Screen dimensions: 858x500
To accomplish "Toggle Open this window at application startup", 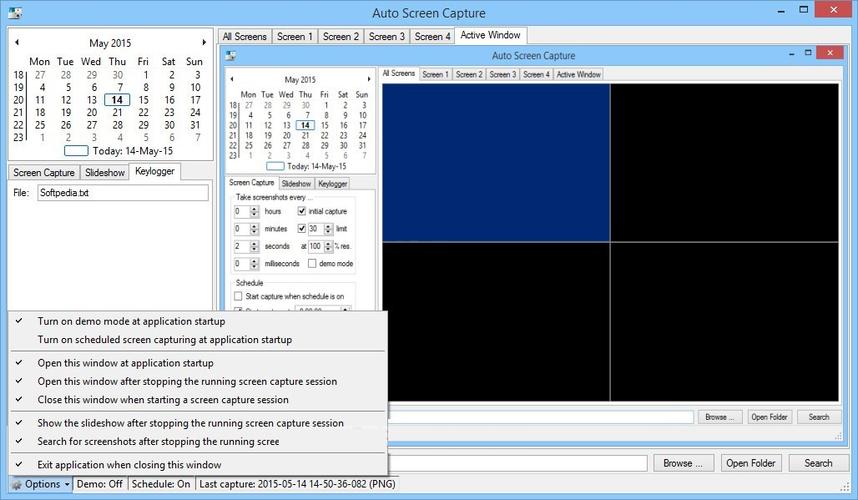I will click(198, 363).
